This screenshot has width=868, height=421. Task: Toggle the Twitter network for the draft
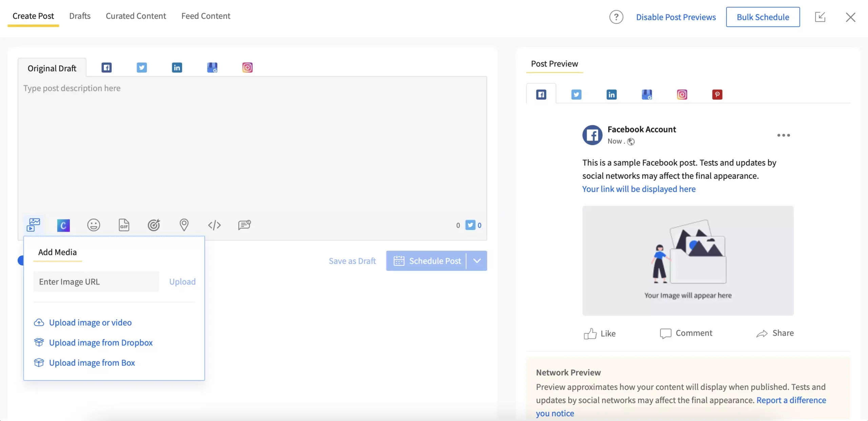click(142, 67)
